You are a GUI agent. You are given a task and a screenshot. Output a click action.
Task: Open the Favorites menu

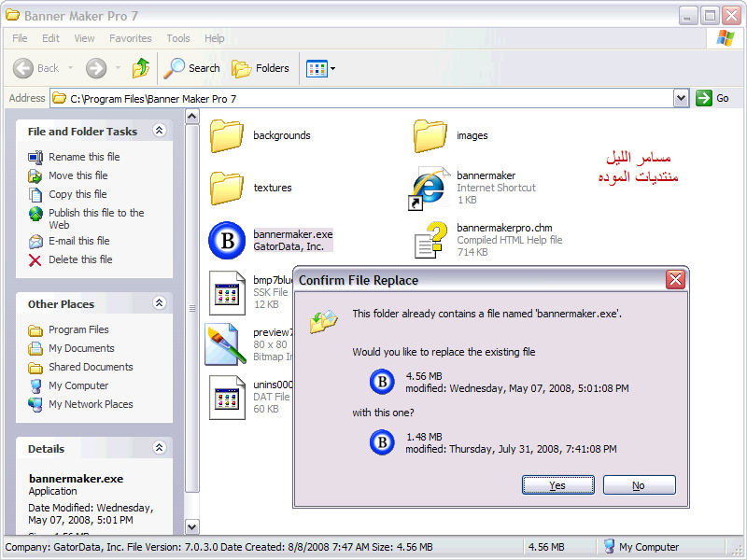pyautogui.click(x=131, y=38)
